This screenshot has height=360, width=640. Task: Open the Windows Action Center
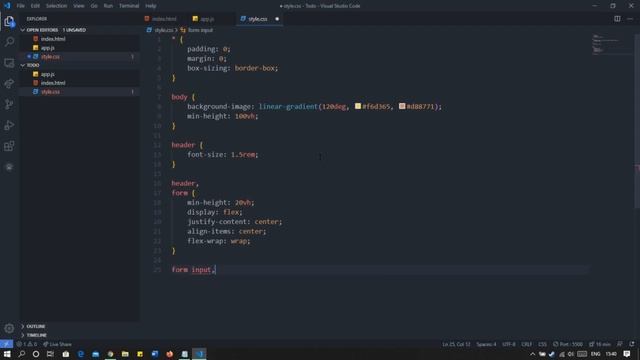[627, 354]
